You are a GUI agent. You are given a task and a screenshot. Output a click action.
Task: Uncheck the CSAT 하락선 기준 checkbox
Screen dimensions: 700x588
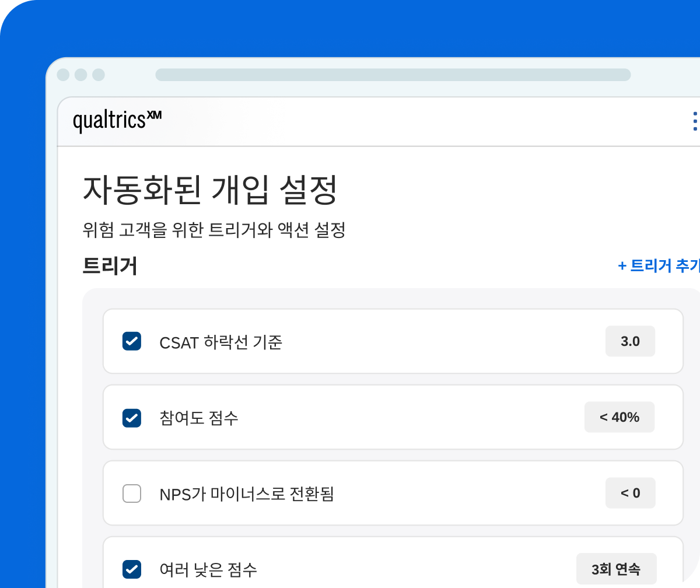[132, 341]
